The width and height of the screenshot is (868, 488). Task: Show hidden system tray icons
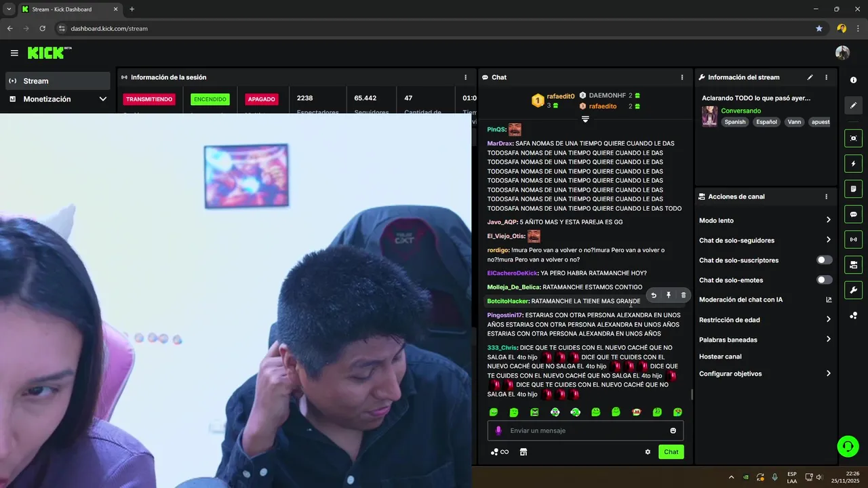point(731,477)
